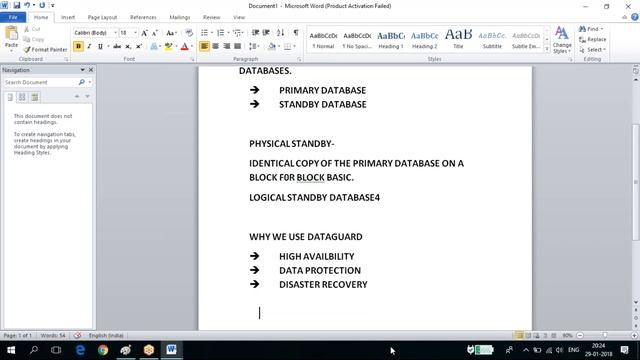Open Line Spacing options

coord(253,46)
